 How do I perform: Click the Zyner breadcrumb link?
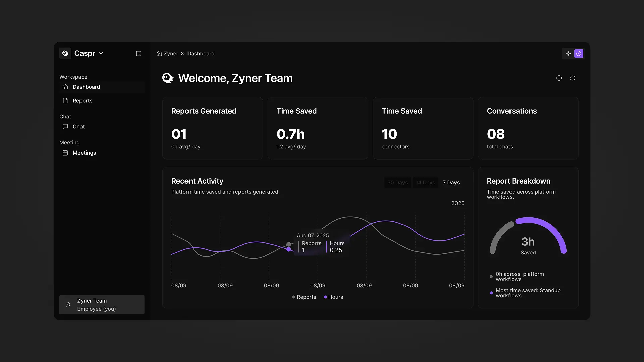[171, 54]
